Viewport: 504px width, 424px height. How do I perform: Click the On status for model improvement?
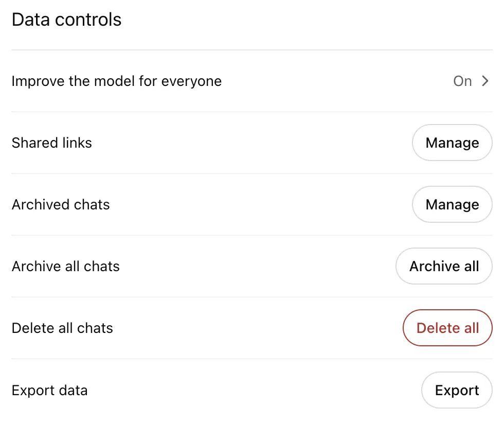[462, 81]
